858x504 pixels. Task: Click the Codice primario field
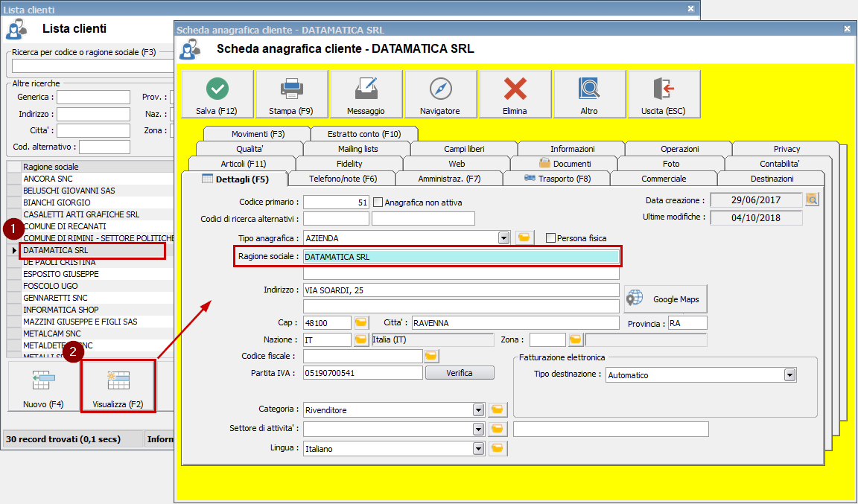[336, 202]
